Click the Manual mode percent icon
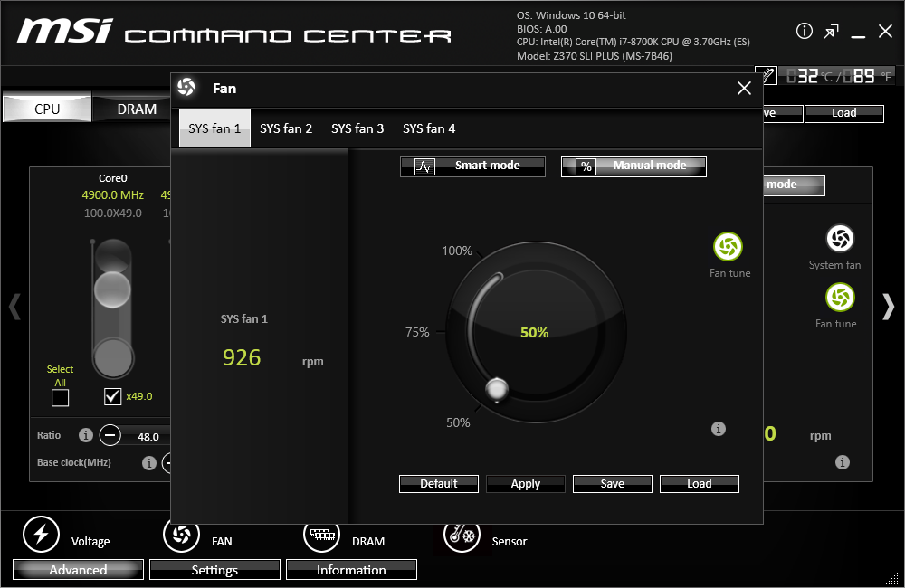Viewport: 905px width, 588px height. pos(586,166)
